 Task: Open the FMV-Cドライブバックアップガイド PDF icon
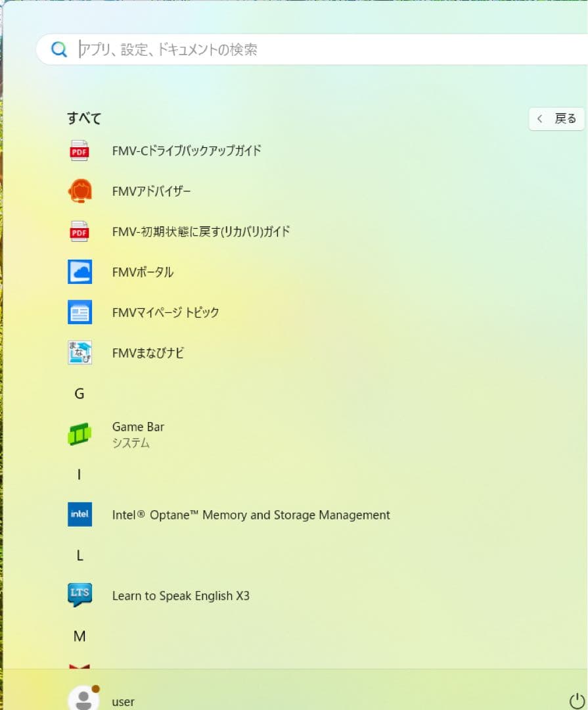(79, 151)
